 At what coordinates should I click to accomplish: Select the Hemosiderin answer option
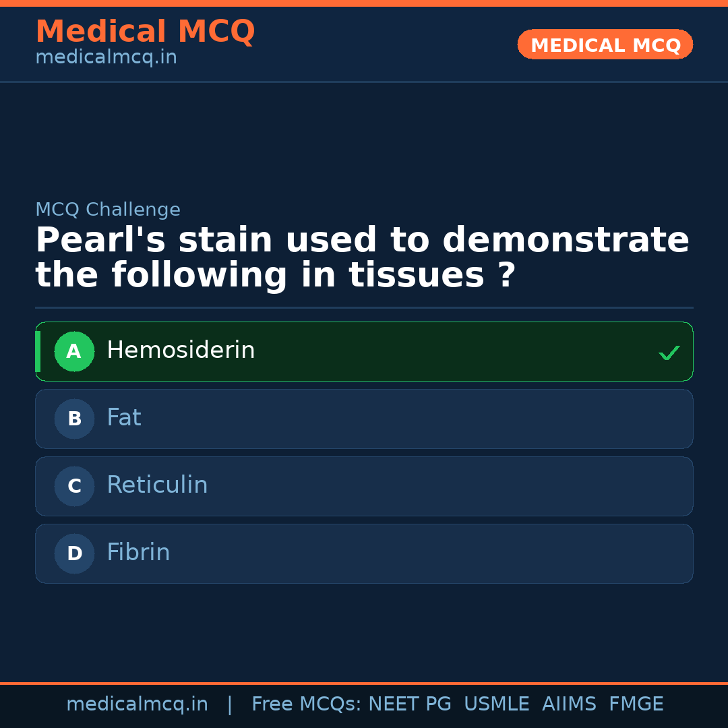(x=364, y=351)
